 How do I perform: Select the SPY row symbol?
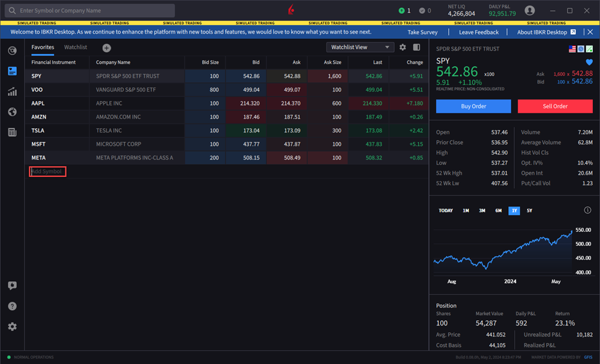coord(37,76)
